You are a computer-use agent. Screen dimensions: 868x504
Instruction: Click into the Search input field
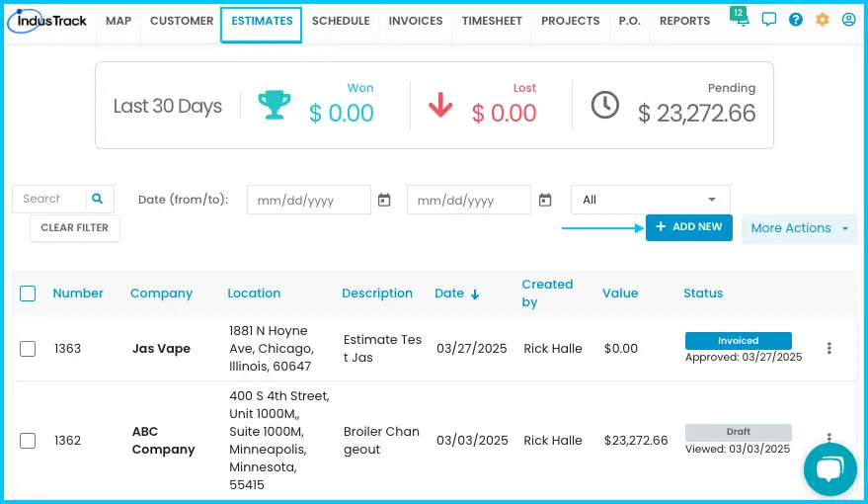coord(49,199)
